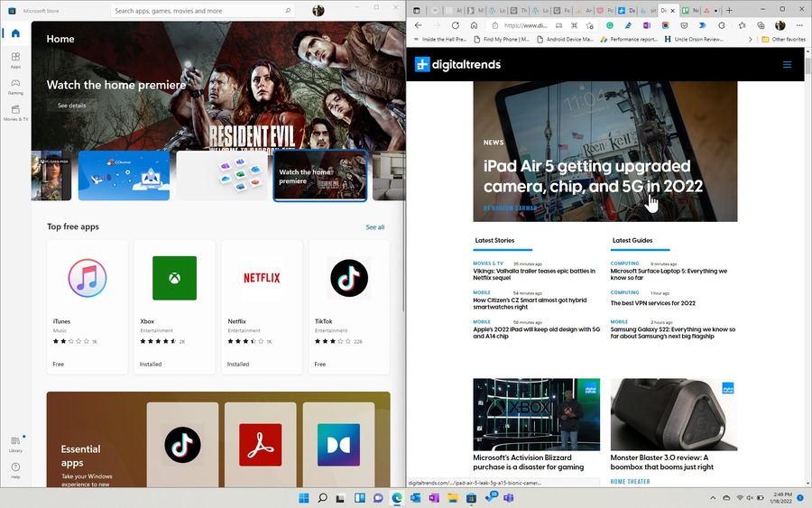Viewport: 812px width, 508px height.
Task: Open Edge Collections button
Action: (761, 25)
